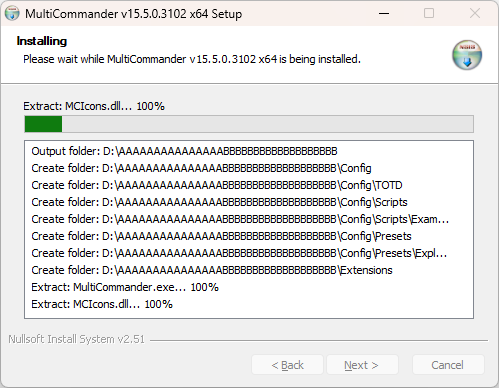Image resolution: width=499 pixels, height=388 pixels.
Task: Click the MultiCommander setup icon in title bar
Action: [x=12, y=14]
